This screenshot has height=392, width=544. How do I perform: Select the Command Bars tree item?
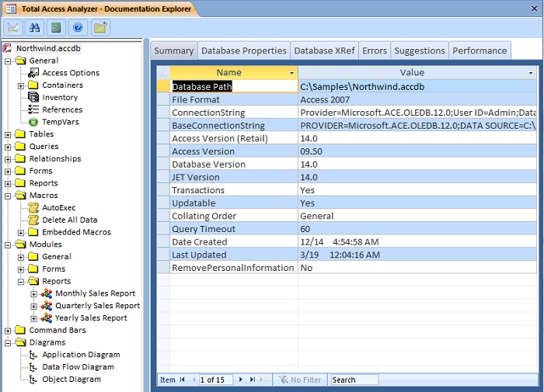click(58, 331)
